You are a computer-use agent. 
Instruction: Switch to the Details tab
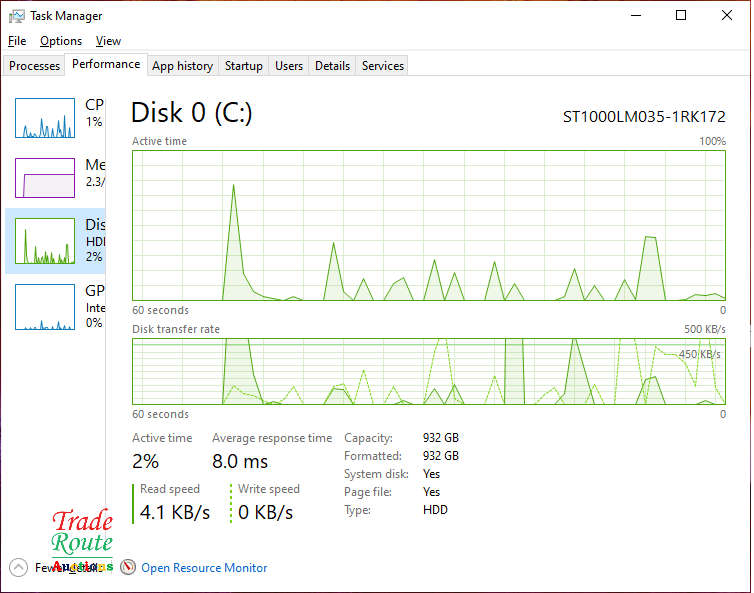(x=332, y=66)
